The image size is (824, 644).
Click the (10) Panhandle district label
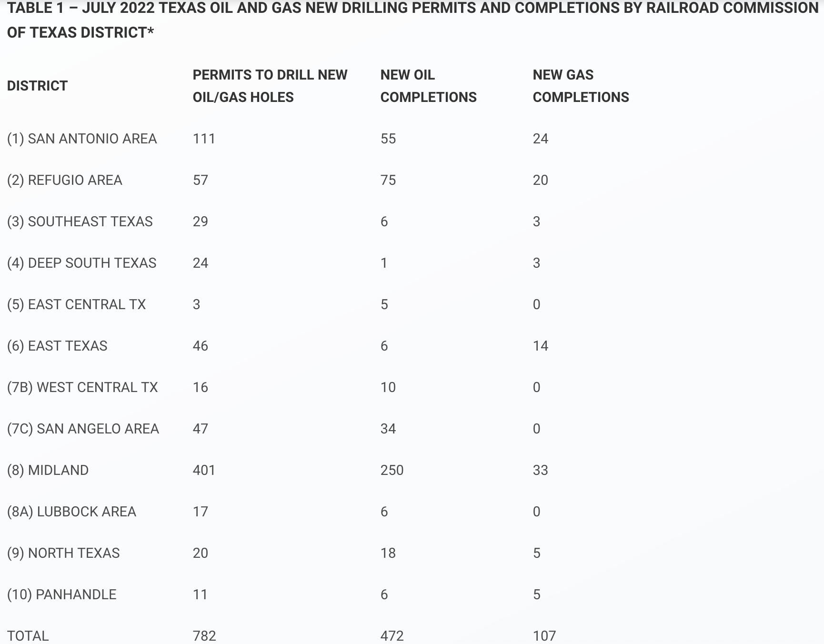click(x=62, y=594)
